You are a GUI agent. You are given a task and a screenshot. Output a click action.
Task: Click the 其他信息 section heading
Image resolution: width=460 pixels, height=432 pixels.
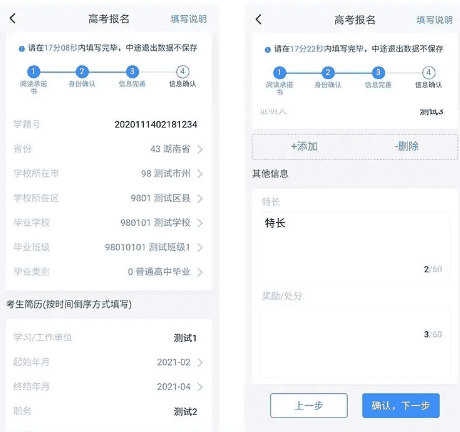point(270,173)
